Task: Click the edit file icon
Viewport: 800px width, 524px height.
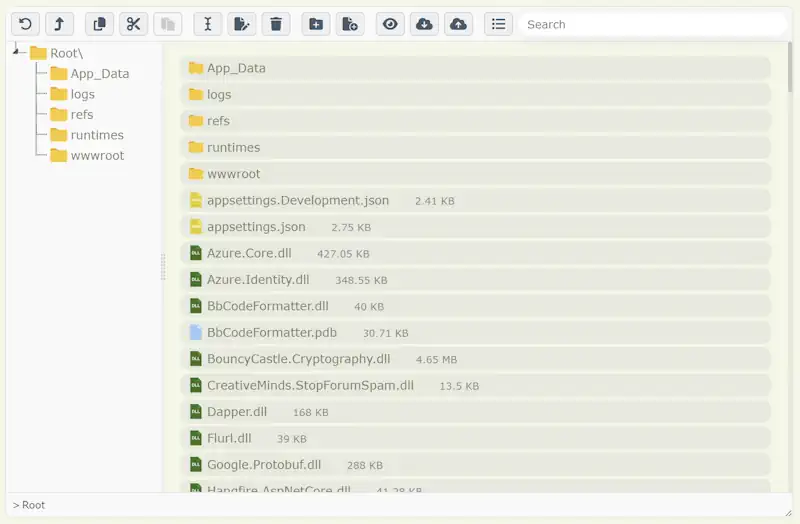Action: tap(241, 24)
